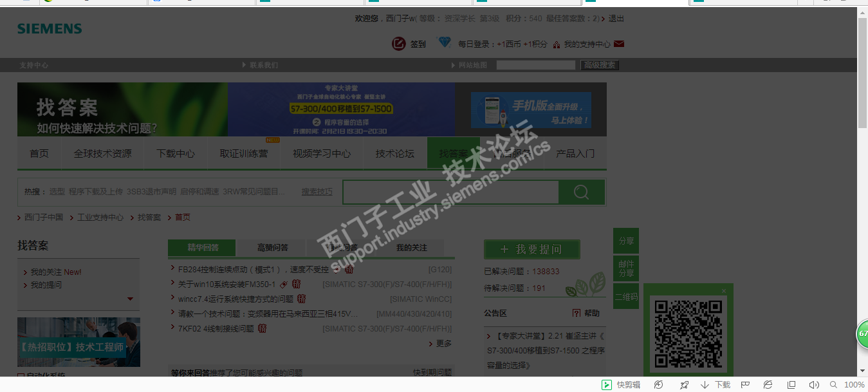This screenshot has width=868, height=392.
Task: Click the overlapping windows status bar icon
Action: (791, 385)
